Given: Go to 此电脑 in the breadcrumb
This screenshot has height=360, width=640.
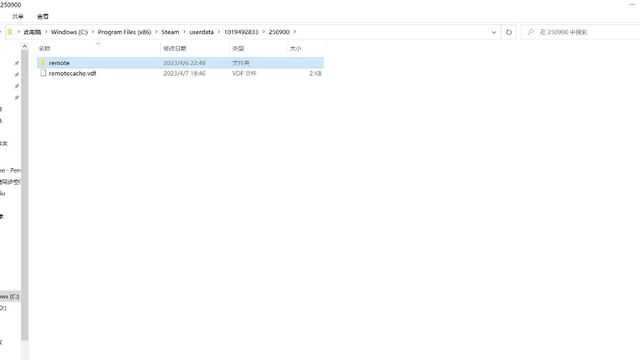Looking at the screenshot, I should click(32, 32).
